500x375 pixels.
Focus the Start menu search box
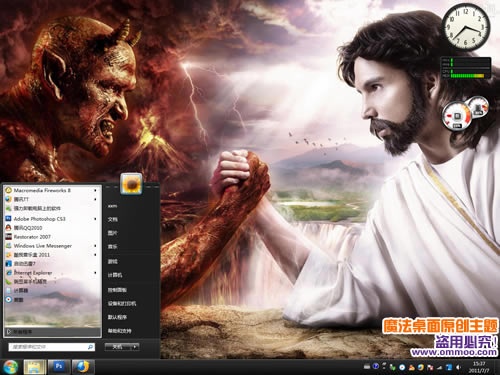[52, 347]
